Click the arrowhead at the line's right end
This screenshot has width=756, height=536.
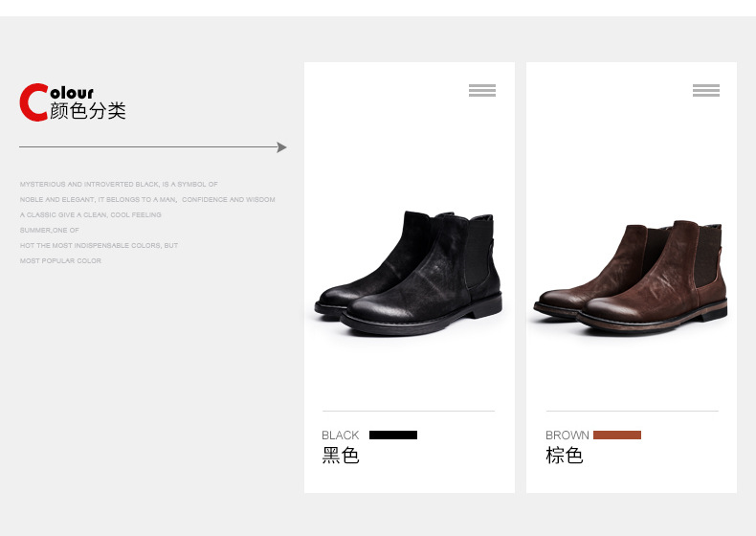click(281, 147)
